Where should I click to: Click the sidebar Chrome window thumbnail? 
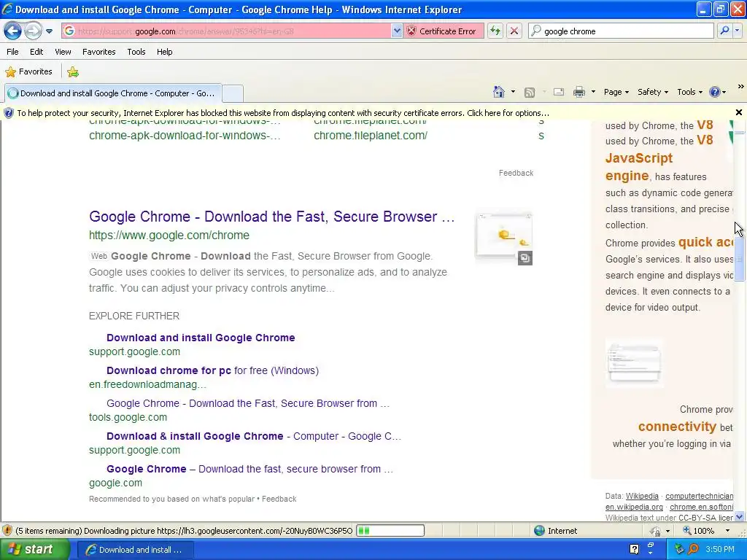pyautogui.click(x=634, y=362)
